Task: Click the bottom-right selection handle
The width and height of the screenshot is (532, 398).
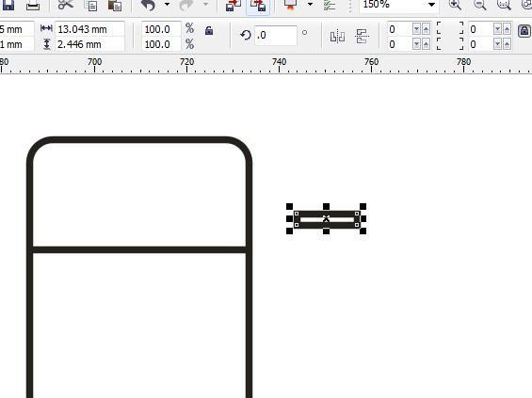Action: (x=363, y=231)
